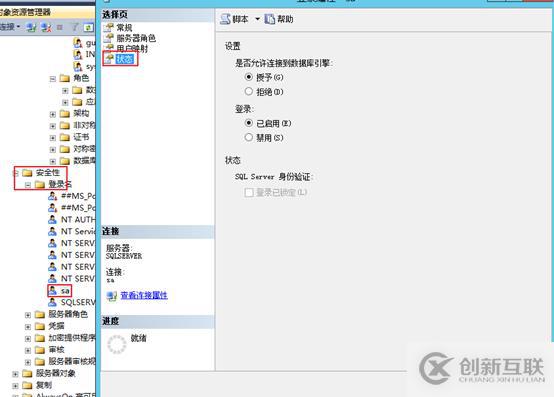Image resolution: width=554 pixels, height=397 pixels.
Task: Click the progress spinner circle
Action: [117, 344]
